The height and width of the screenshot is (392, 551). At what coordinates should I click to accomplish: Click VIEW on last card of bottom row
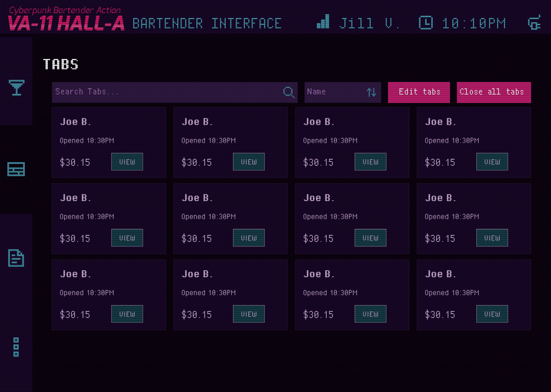tap(492, 314)
